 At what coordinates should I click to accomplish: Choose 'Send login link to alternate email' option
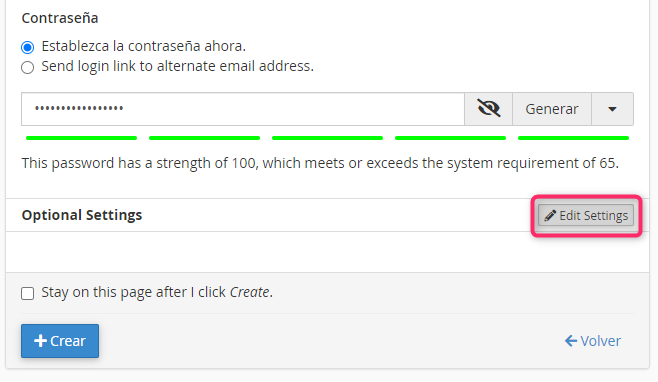[x=28, y=67]
